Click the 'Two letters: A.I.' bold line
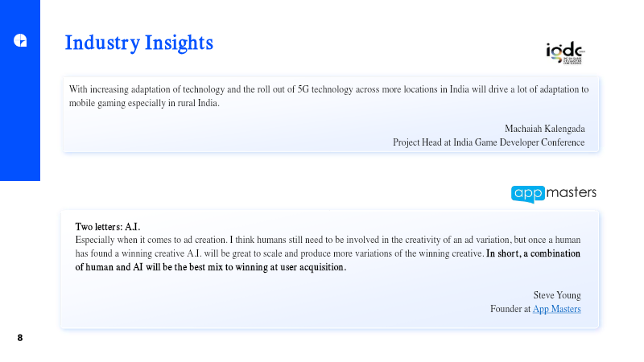 [108, 227]
